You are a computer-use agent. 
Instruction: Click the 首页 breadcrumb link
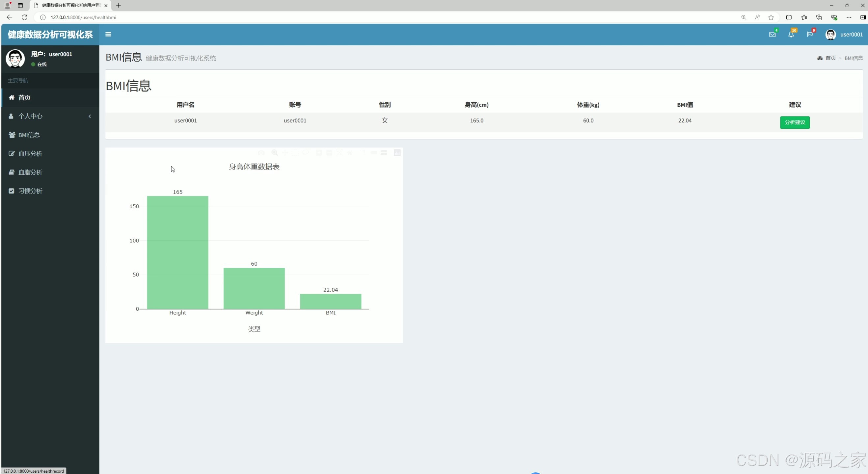coord(830,58)
